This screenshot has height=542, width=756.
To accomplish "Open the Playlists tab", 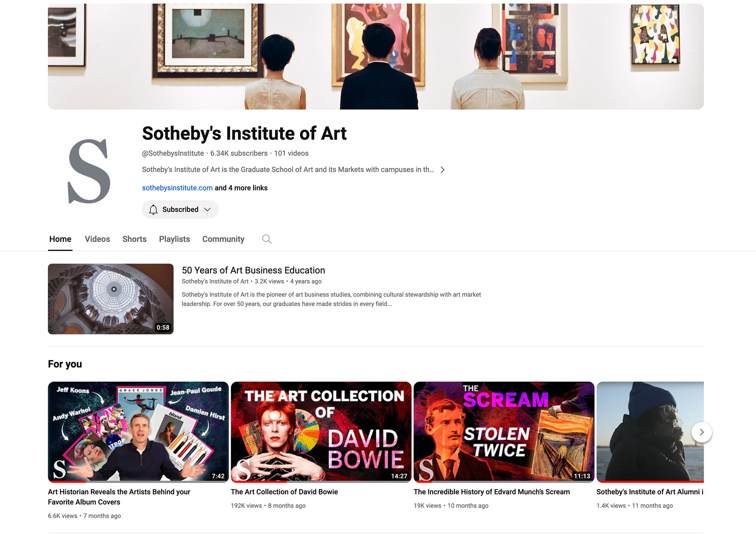I will tap(174, 239).
